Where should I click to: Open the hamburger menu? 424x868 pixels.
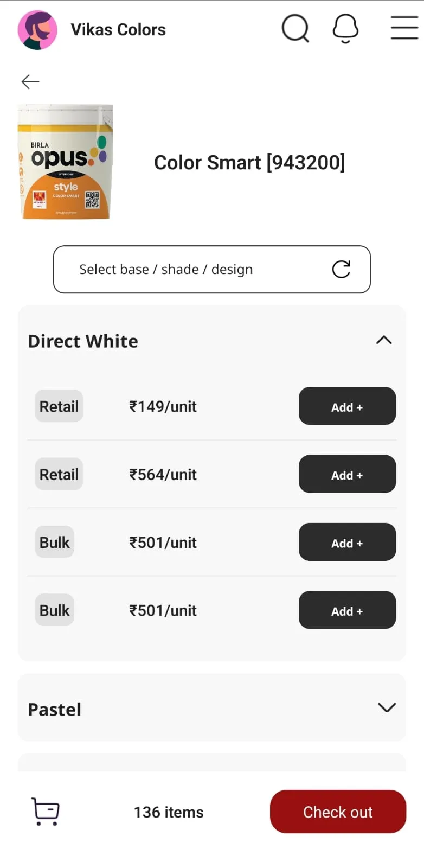[x=404, y=28]
